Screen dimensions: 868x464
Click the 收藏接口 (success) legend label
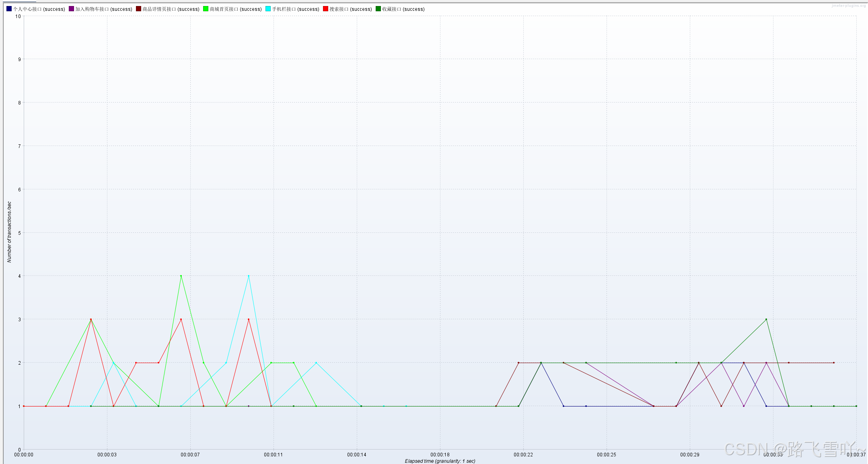[403, 9]
